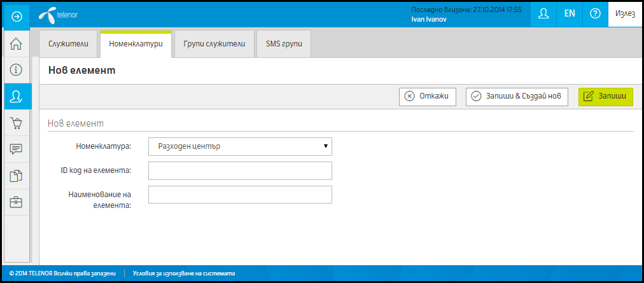
Task: Click the green Запиши button
Action: point(606,97)
